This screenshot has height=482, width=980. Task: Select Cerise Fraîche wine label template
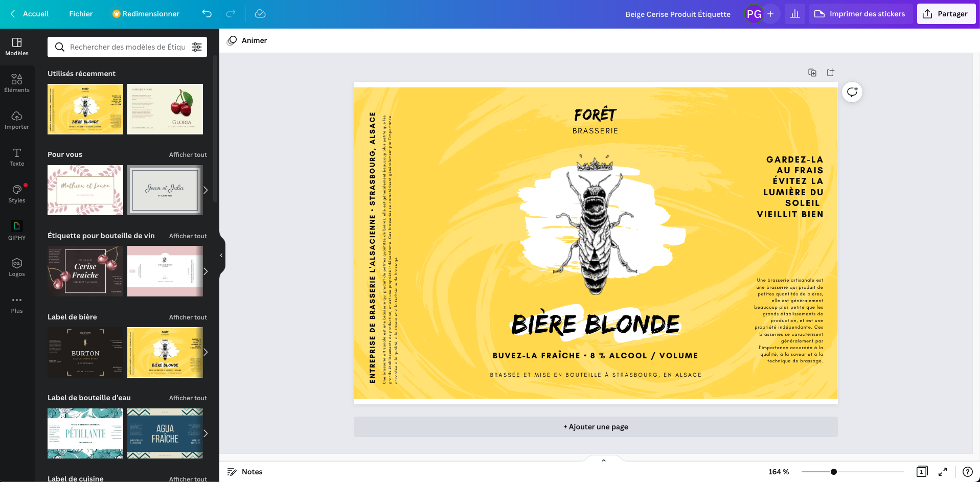(x=85, y=271)
